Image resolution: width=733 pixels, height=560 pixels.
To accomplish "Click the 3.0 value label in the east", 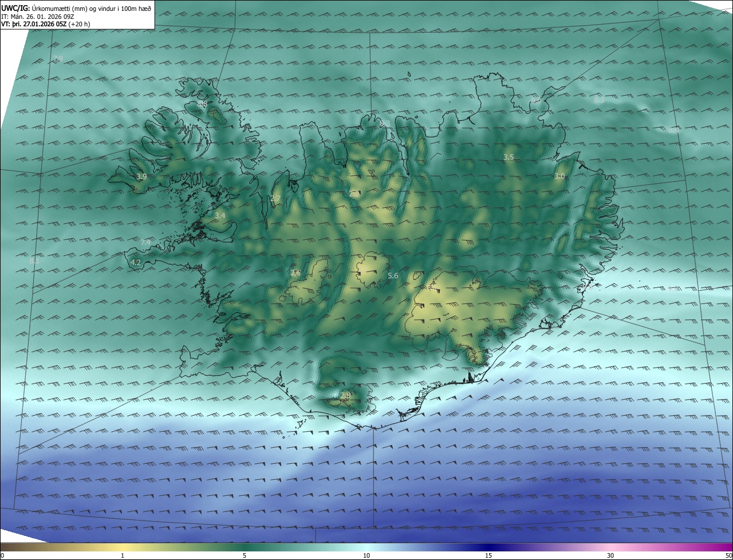I will click(559, 176).
